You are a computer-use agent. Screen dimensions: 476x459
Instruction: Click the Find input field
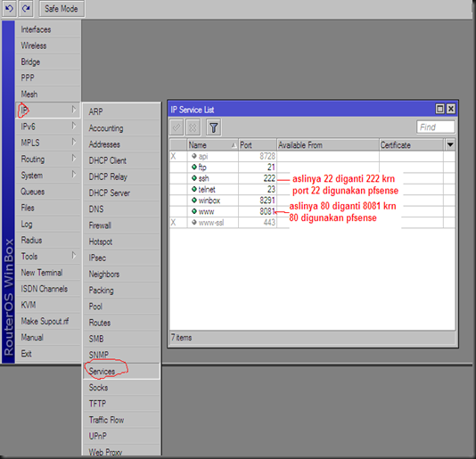click(x=436, y=127)
